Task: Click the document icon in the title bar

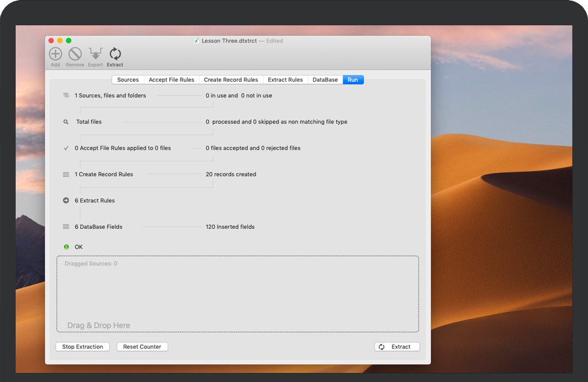Action: pyautogui.click(x=196, y=40)
